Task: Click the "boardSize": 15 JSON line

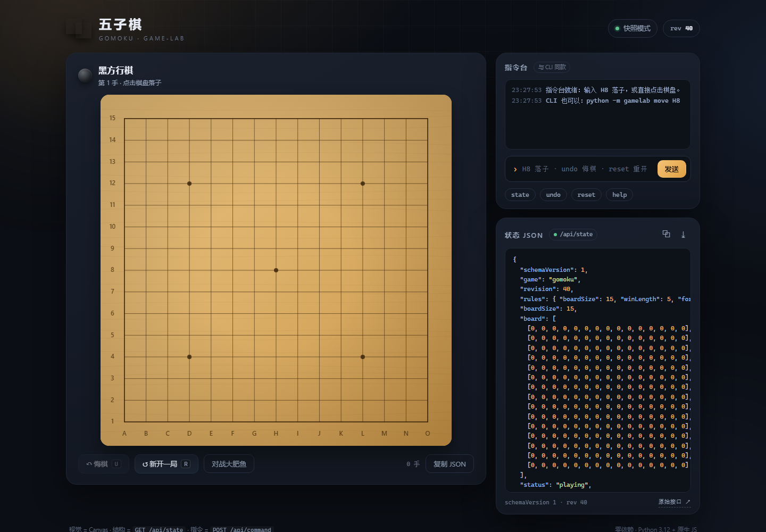Action: (x=548, y=309)
